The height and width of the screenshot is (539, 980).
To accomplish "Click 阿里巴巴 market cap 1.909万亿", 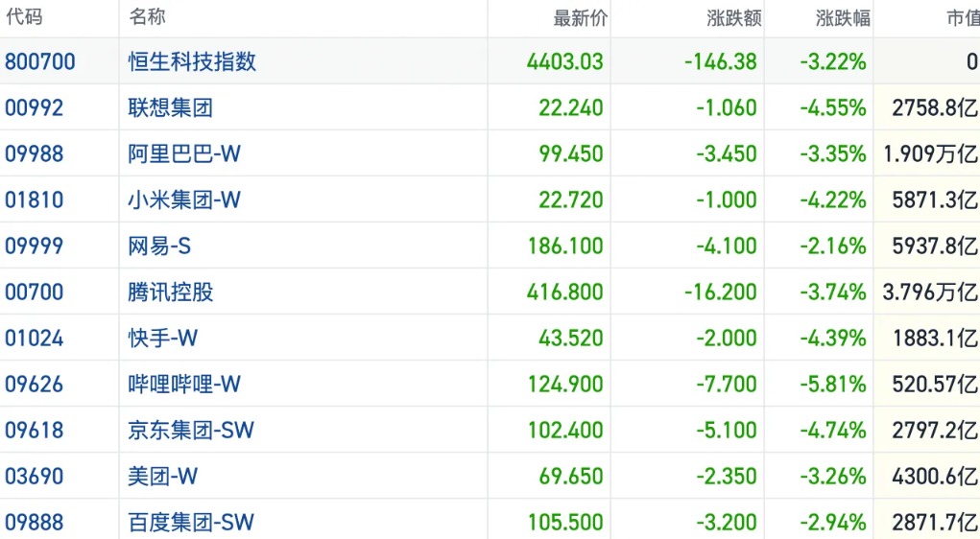I will [x=931, y=153].
